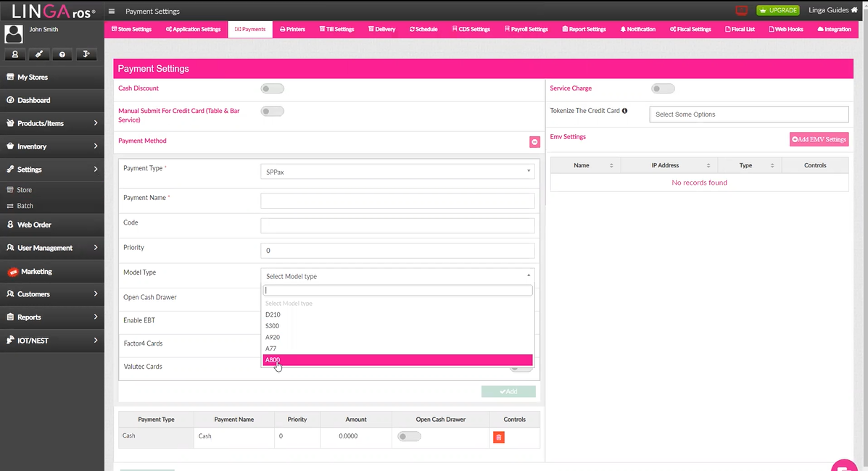
Task: Select model A800 from list
Action: (x=397, y=359)
